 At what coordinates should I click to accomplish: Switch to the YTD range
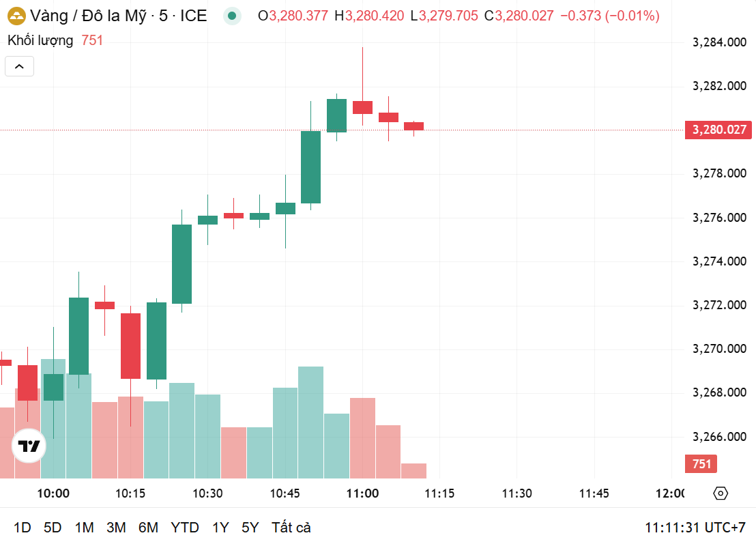(185, 528)
